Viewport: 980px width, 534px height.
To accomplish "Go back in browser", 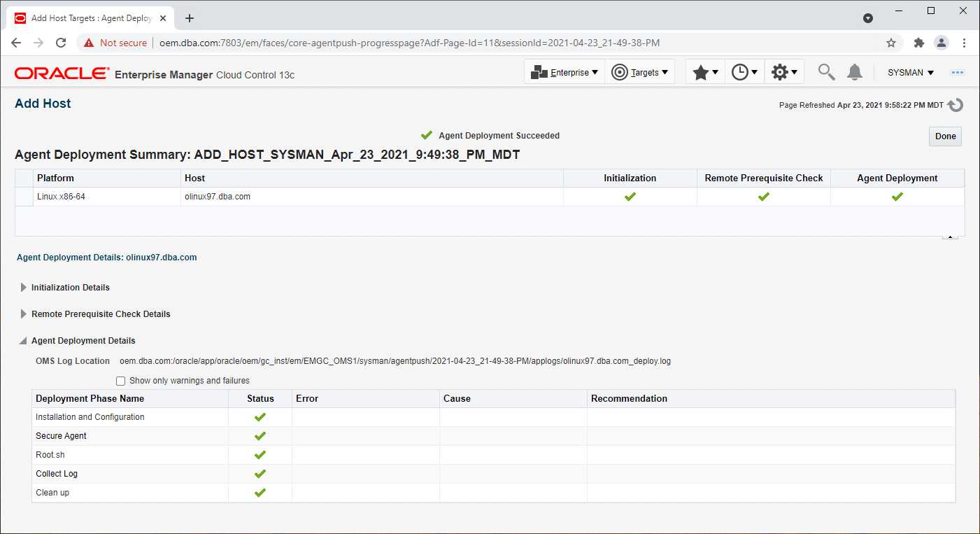I will tap(16, 43).
